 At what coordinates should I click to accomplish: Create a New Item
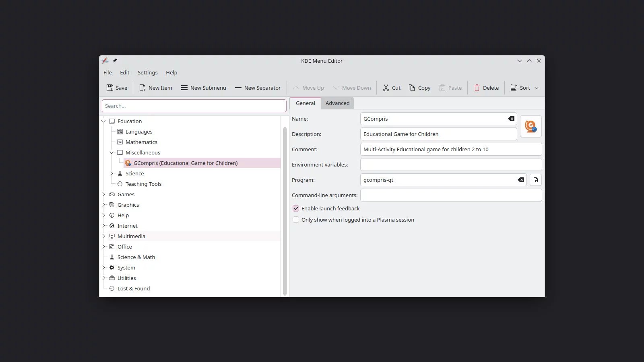[155, 88]
